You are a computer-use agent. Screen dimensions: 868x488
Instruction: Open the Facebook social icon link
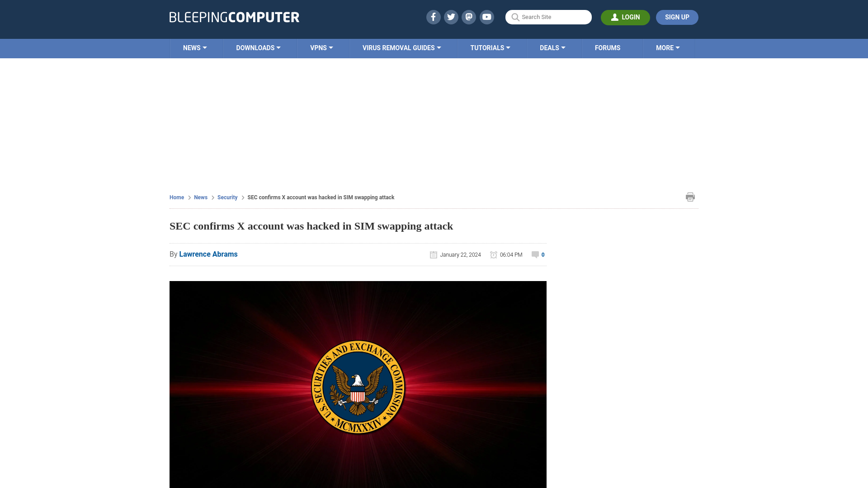coord(434,17)
